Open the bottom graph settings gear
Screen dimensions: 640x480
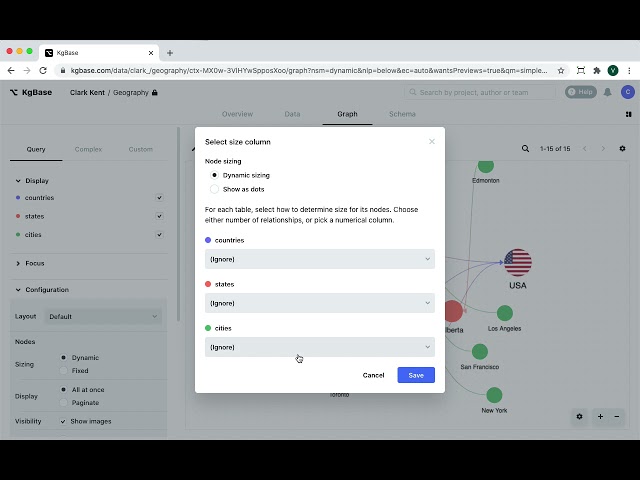[x=580, y=417]
